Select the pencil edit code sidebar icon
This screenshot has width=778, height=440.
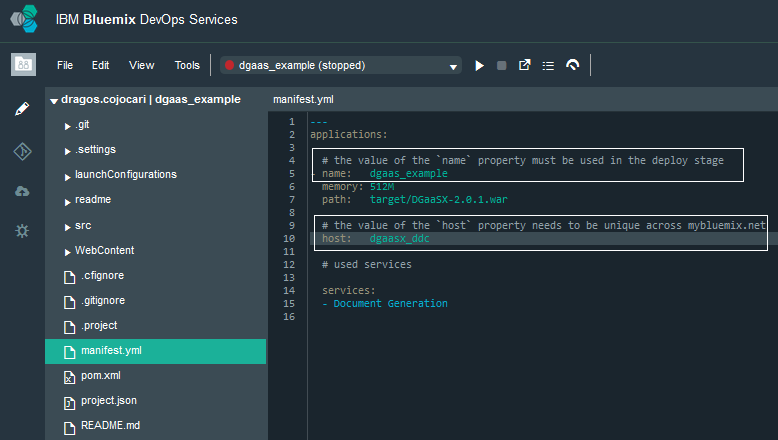[22, 109]
